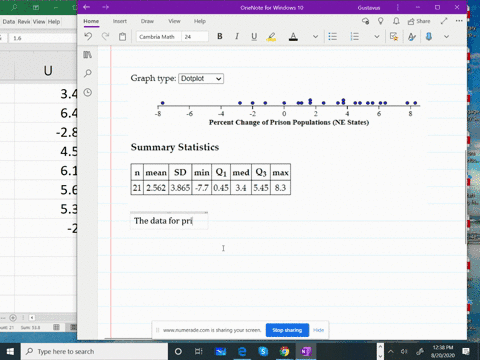The image size is (480, 360).
Task: Open the View tab in OneNote
Action: (x=174, y=21)
